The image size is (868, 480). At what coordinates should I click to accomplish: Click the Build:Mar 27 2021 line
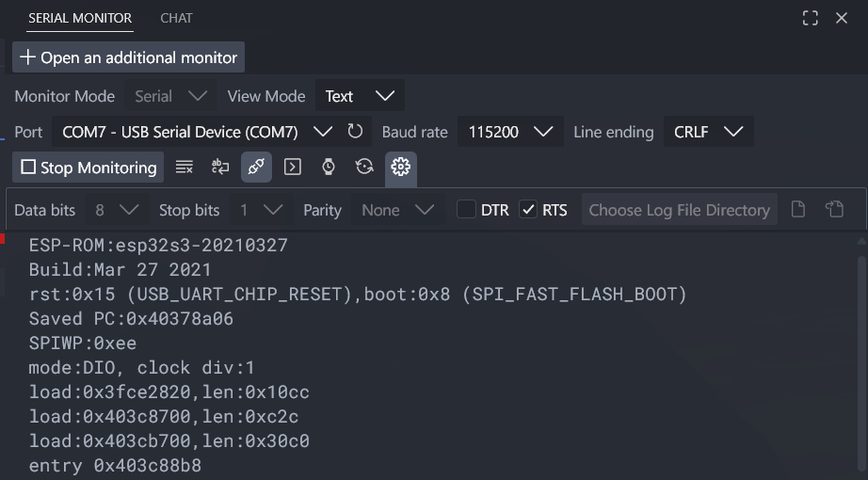121,269
